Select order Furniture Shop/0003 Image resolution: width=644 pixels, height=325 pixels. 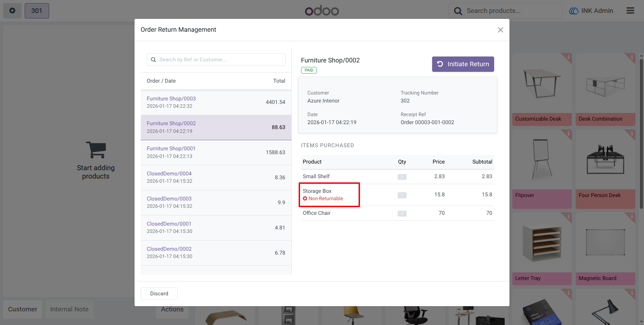216,103
